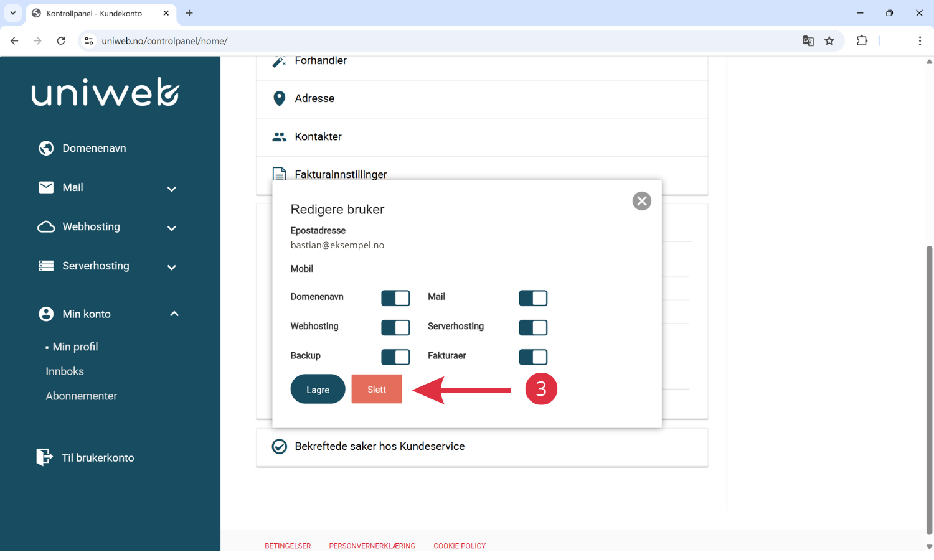934x560 pixels.
Task: Open the browser three-dot menu
Action: pyautogui.click(x=920, y=41)
